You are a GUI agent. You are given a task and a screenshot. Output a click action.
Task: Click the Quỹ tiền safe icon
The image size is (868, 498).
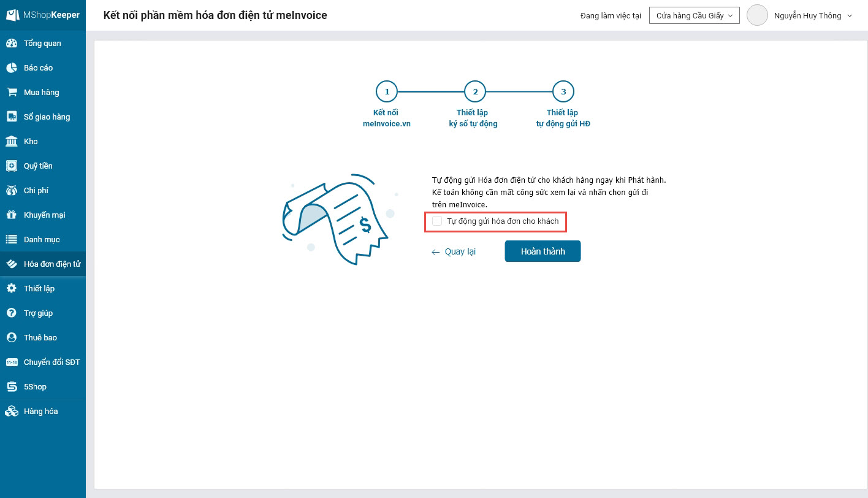pyautogui.click(x=12, y=166)
